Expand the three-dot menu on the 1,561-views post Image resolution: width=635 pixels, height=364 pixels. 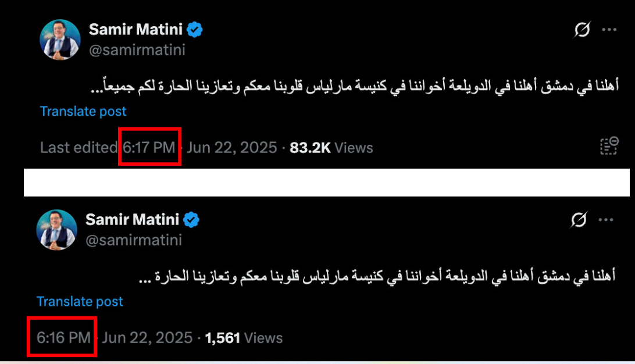[x=606, y=220]
